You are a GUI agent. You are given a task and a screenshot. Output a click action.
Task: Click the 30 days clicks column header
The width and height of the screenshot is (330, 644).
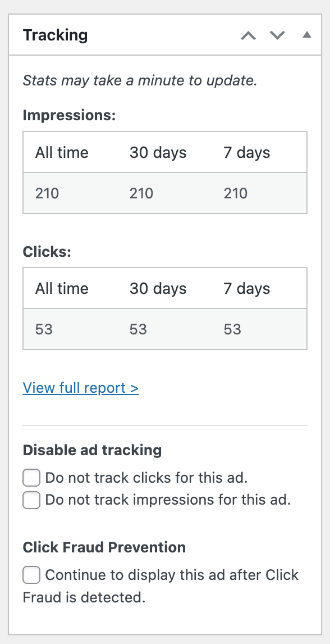tap(158, 288)
